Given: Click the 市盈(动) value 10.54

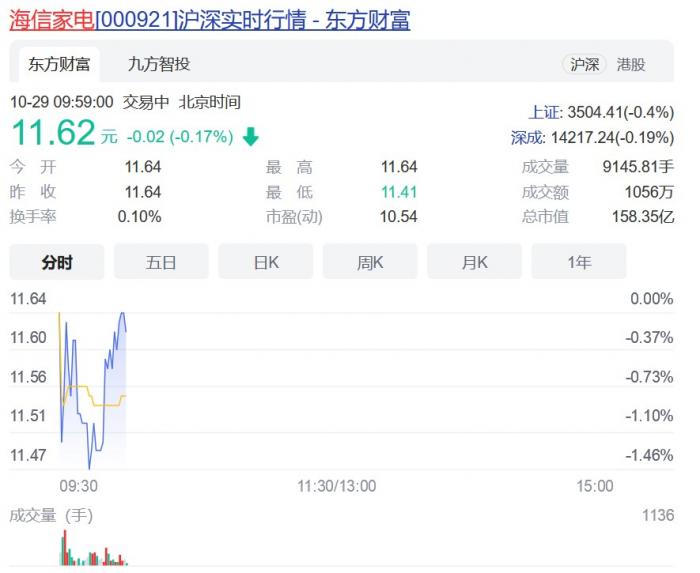Looking at the screenshot, I should coord(398,217).
